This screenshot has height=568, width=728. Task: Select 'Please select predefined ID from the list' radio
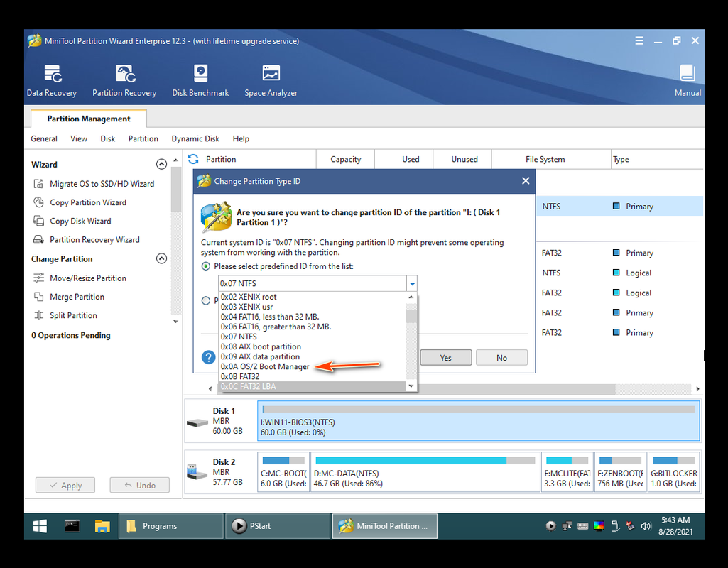coord(206,266)
